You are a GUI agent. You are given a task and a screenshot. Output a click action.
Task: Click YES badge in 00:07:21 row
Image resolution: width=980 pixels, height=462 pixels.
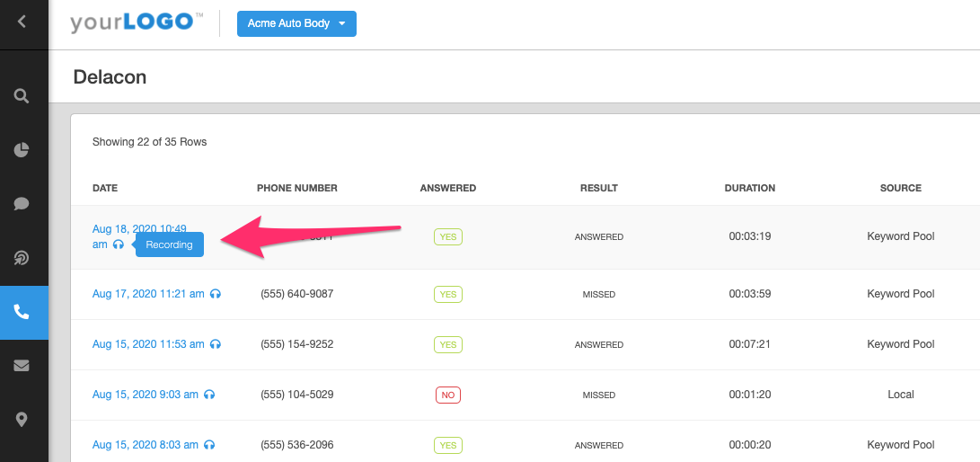[448, 344]
